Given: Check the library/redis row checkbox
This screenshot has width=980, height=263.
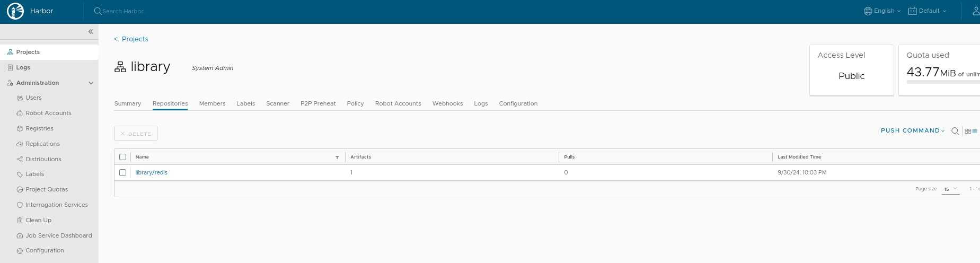Looking at the screenshot, I should click(x=123, y=172).
